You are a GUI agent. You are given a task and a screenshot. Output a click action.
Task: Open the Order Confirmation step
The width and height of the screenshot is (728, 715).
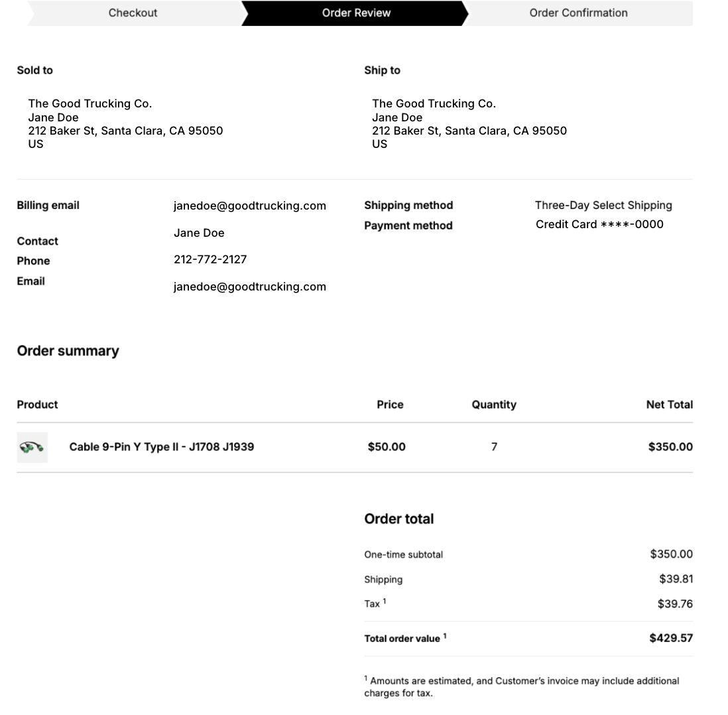pos(578,13)
